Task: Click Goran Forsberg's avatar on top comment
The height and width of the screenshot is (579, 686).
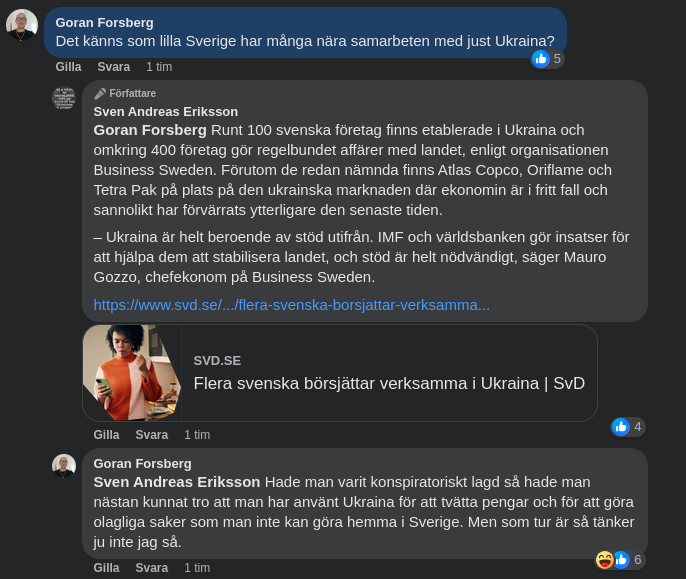Action: pyautogui.click(x=21, y=24)
